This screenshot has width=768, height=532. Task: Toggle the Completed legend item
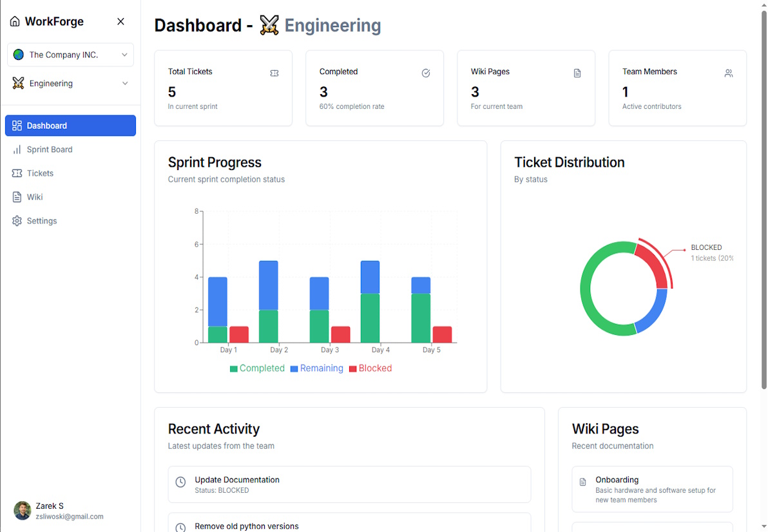pyautogui.click(x=257, y=368)
